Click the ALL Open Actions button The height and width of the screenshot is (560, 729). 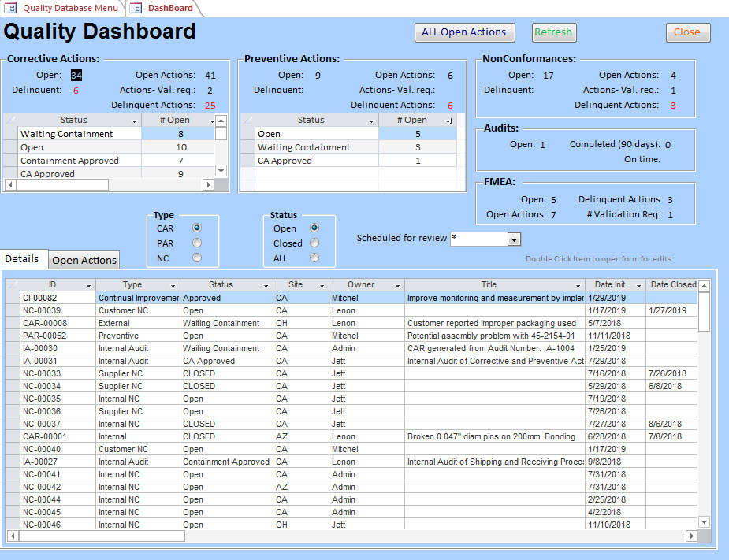[x=464, y=32]
